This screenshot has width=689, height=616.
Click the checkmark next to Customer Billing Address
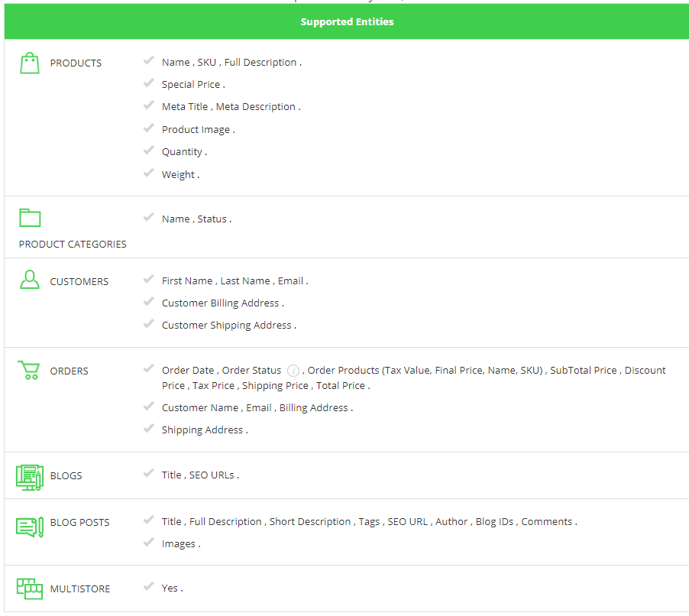pos(149,302)
